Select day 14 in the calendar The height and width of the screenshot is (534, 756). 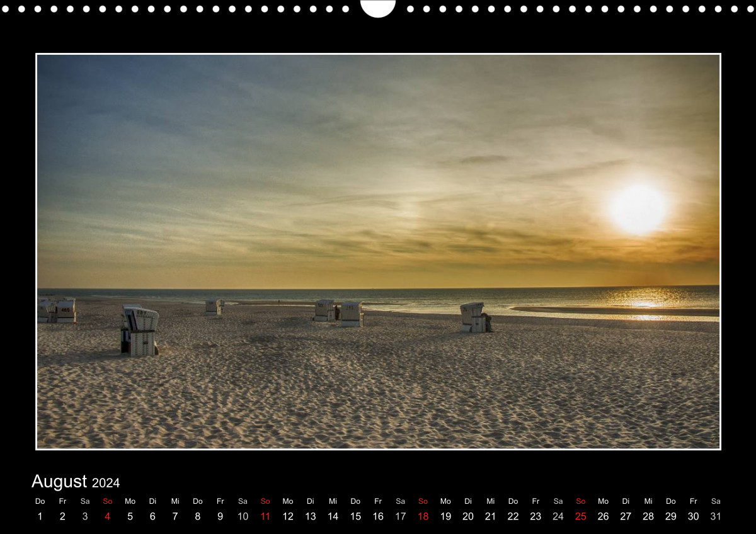click(333, 516)
